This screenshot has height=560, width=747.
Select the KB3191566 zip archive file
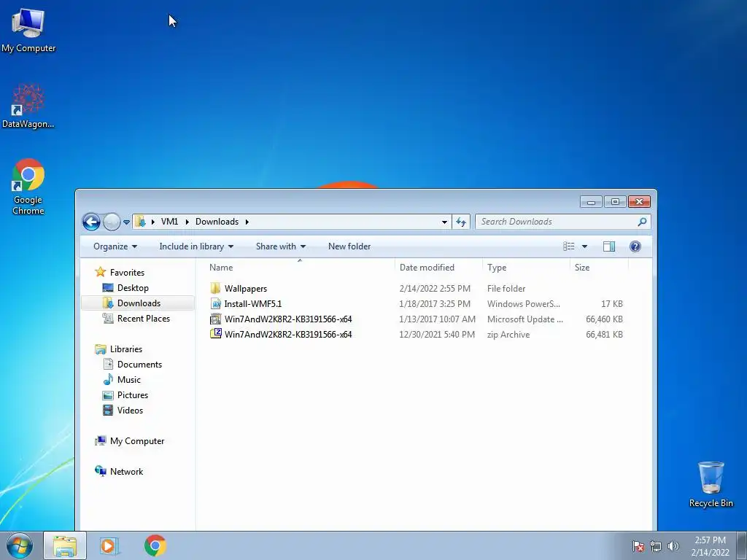[x=287, y=334]
